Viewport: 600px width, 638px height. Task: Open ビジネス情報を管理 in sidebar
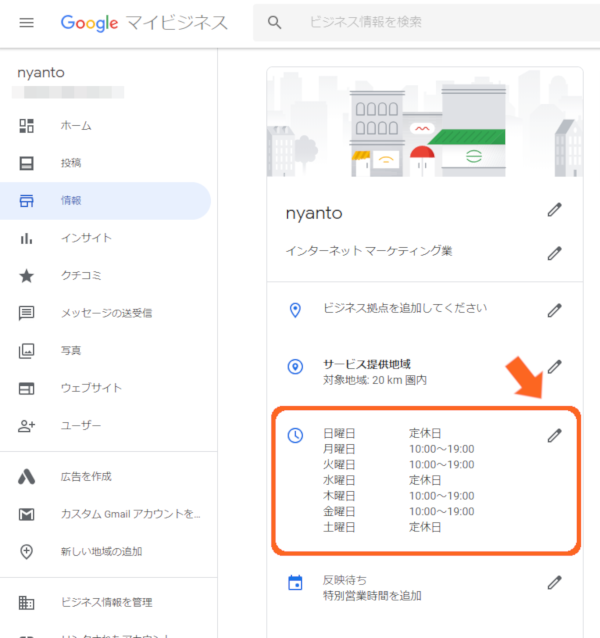105,603
